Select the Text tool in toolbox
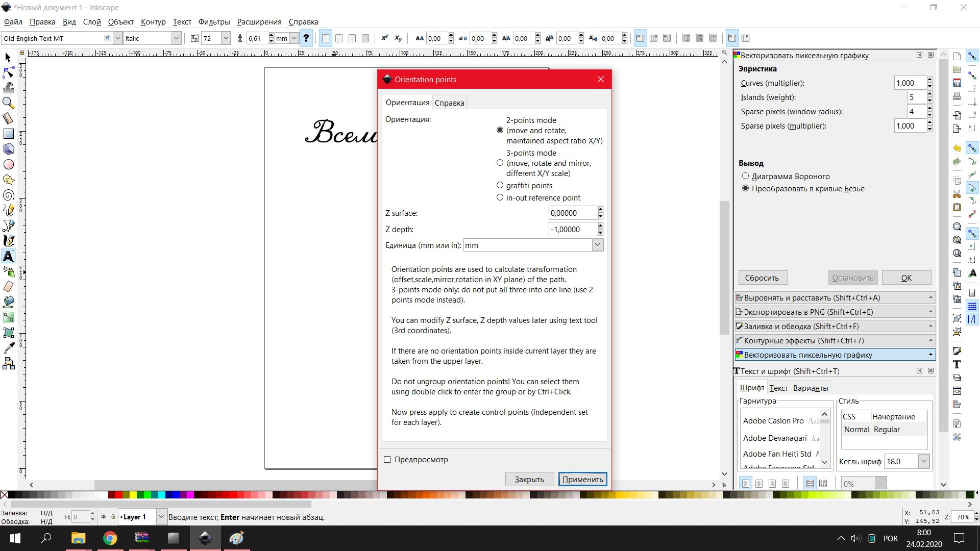The width and height of the screenshot is (980, 551). click(x=9, y=256)
